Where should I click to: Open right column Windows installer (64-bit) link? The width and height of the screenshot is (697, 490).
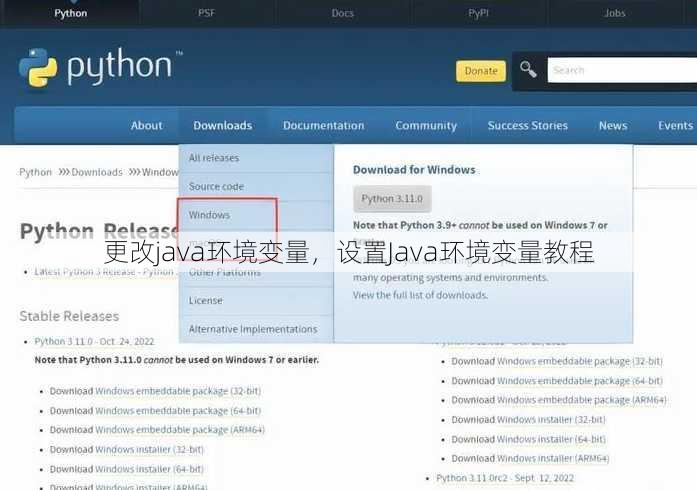pyautogui.click(x=551, y=439)
